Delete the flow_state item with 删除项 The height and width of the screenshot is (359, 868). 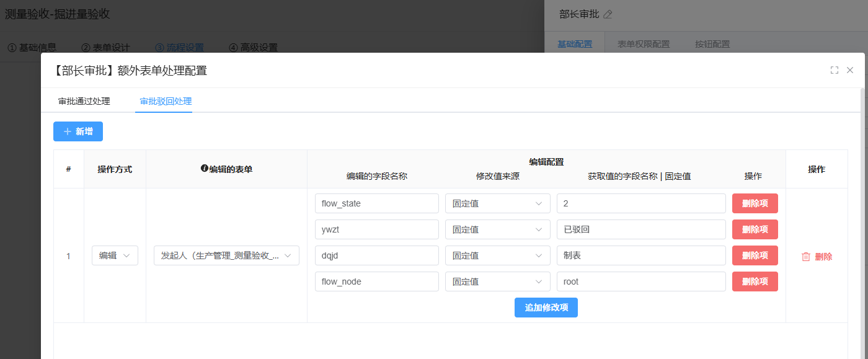coord(755,203)
